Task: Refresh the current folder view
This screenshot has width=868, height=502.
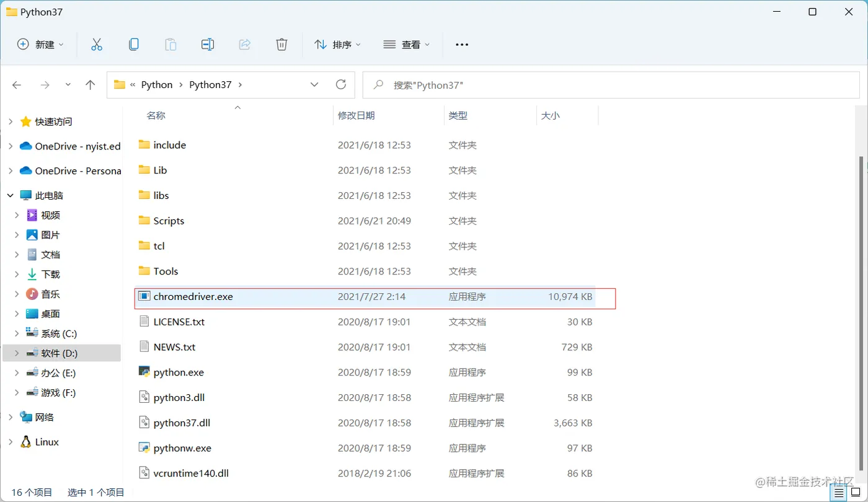Action: 340,84
